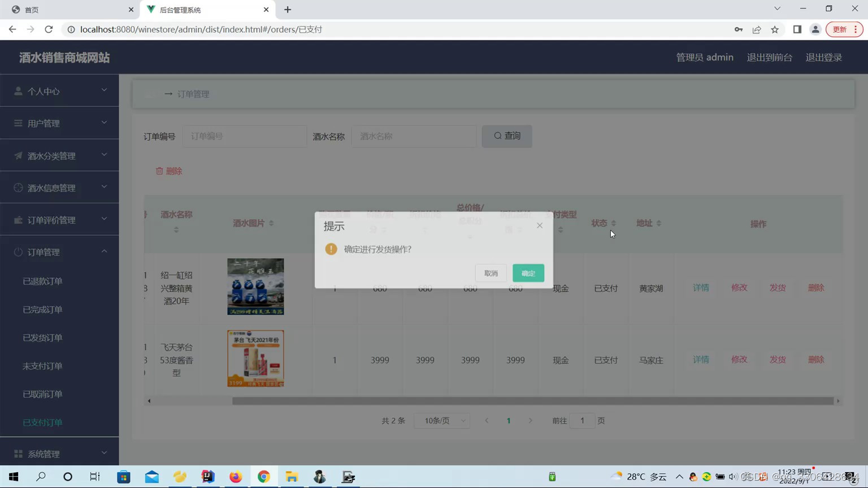Image resolution: width=868 pixels, height=488 pixels.
Task: Open 详情 for 飞天茅台 order row
Action: click(x=701, y=359)
